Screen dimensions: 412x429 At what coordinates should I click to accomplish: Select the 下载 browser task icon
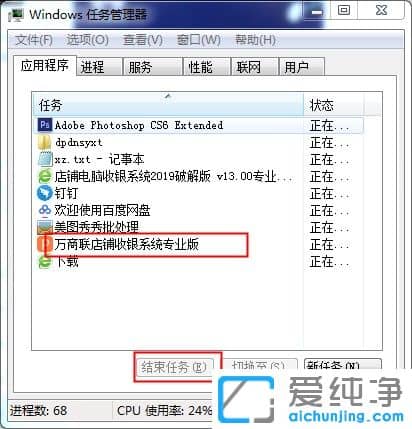coord(45,262)
